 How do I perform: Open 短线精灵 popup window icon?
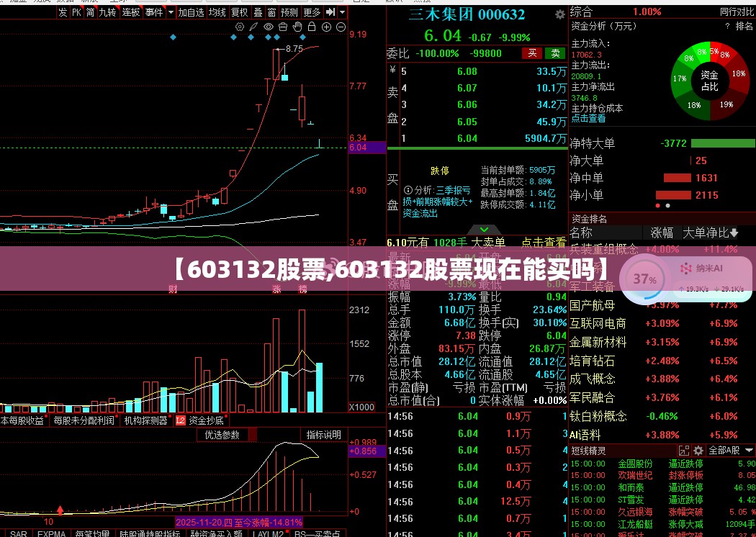click(684, 451)
